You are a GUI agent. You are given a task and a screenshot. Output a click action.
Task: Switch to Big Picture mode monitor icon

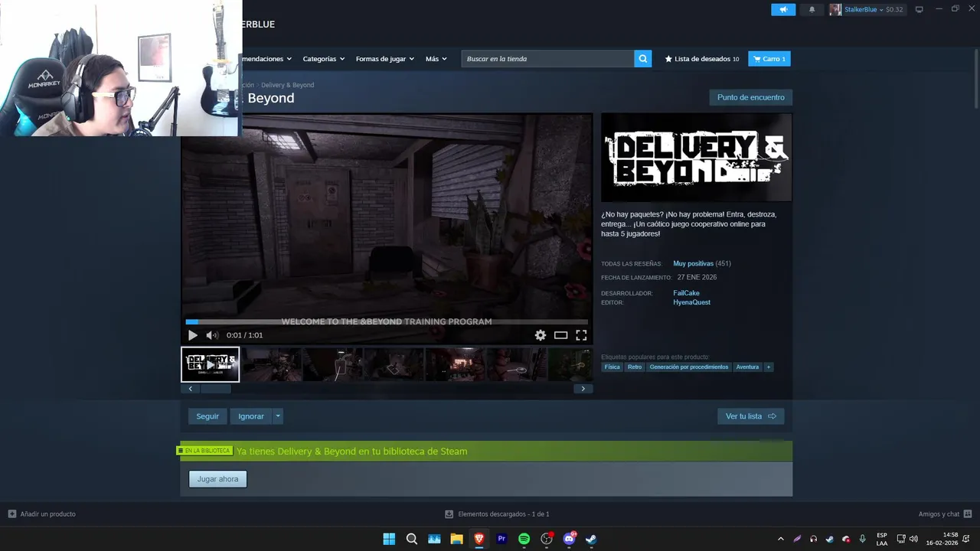(x=919, y=9)
